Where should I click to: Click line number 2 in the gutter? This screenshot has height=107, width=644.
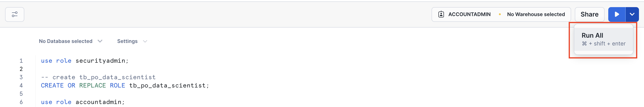pyautogui.click(x=21, y=69)
